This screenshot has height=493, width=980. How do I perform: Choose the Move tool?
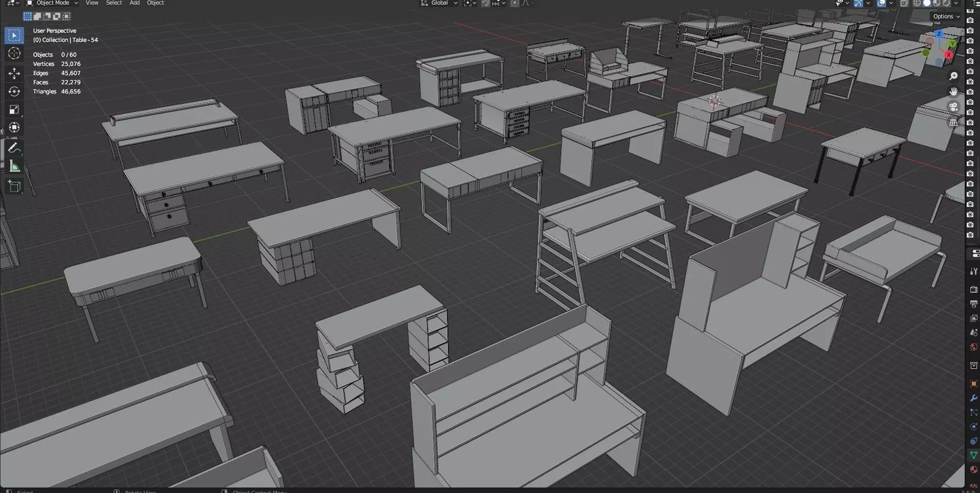click(14, 74)
